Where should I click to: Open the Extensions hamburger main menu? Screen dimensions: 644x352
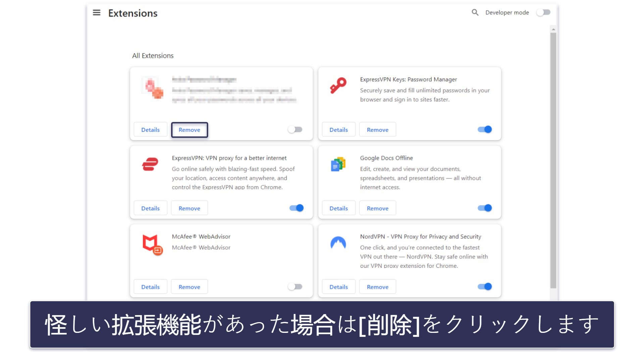[97, 13]
